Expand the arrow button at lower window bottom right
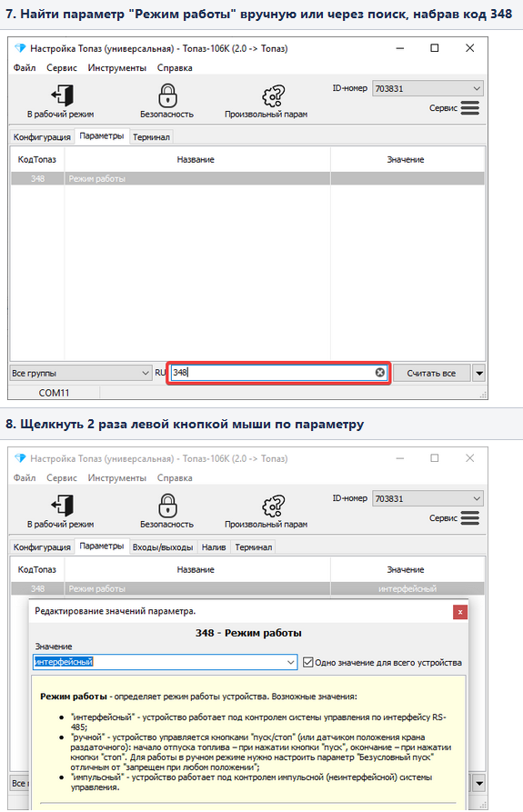523x812 pixels. (479, 783)
